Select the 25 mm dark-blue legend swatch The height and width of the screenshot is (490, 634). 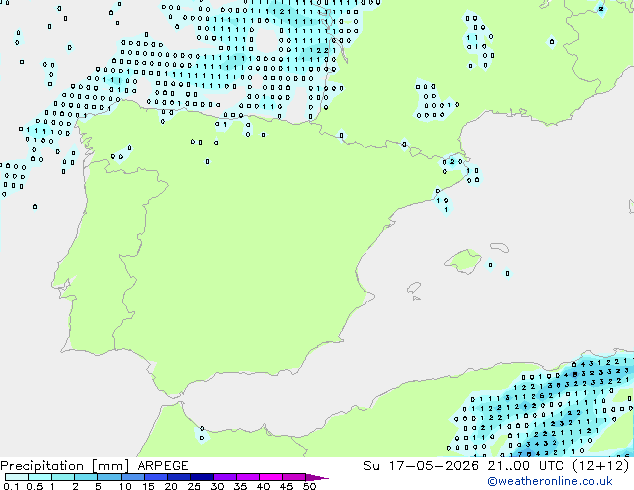(x=201, y=477)
